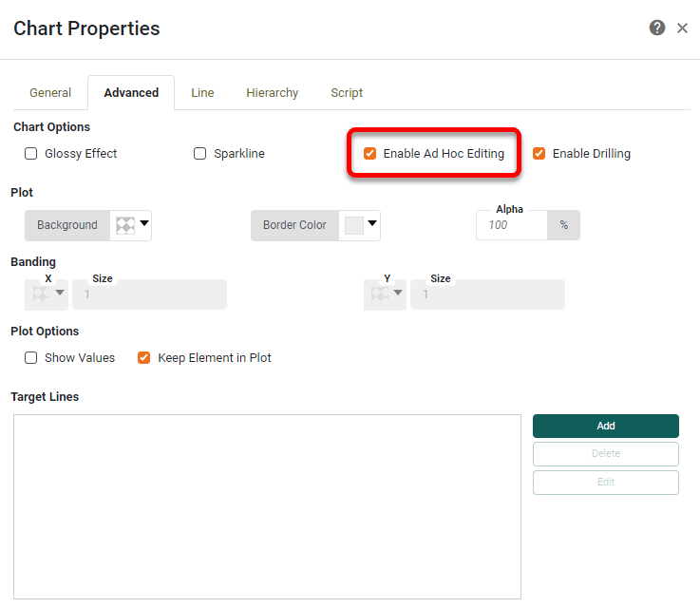700x608 pixels.
Task: Click inside the Target Lines list box
Action: click(267, 505)
